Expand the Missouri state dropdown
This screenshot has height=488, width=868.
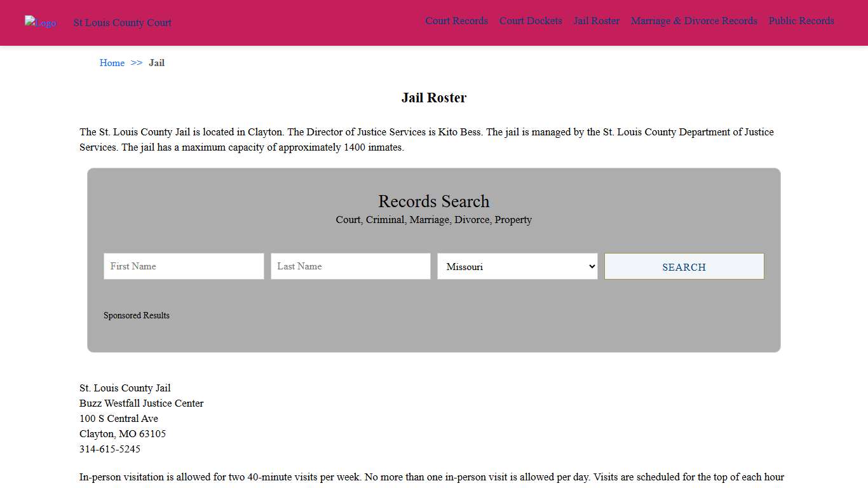[x=517, y=266]
